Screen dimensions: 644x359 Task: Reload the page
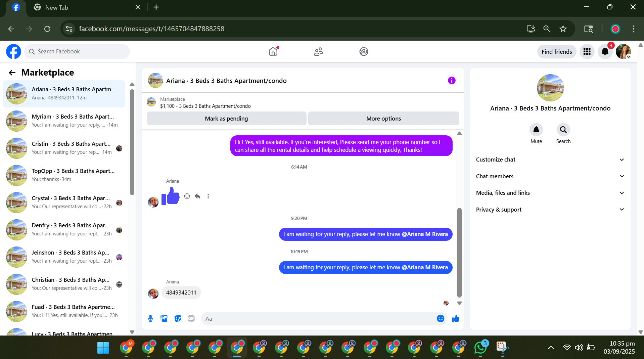[47, 29]
